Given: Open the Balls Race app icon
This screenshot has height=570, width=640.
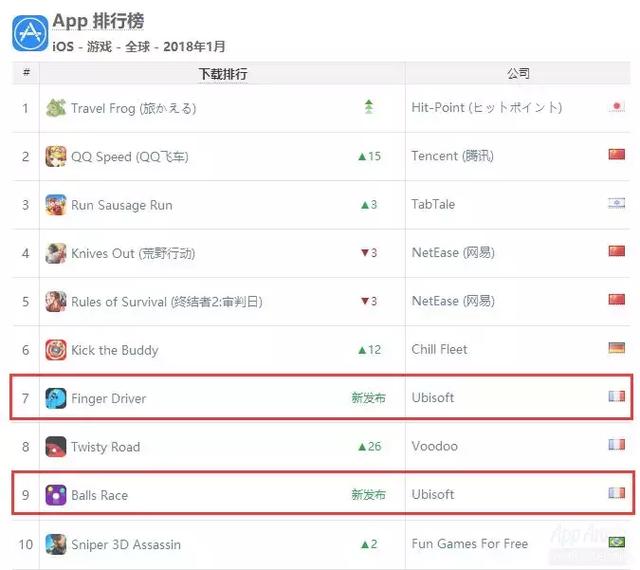Looking at the screenshot, I should click(56, 495).
